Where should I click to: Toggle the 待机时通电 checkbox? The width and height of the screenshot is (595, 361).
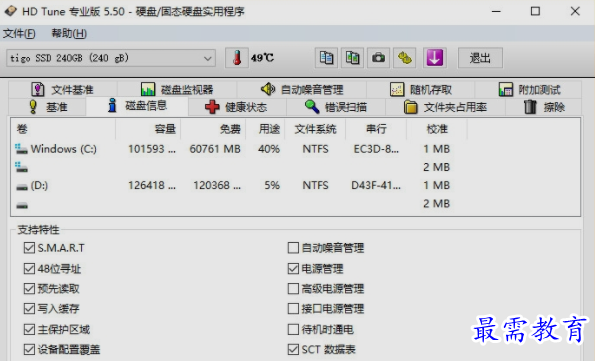[293, 329]
